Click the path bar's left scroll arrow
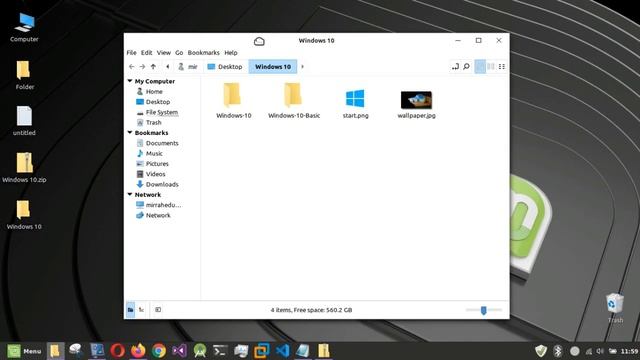The image size is (640, 360). [x=168, y=67]
